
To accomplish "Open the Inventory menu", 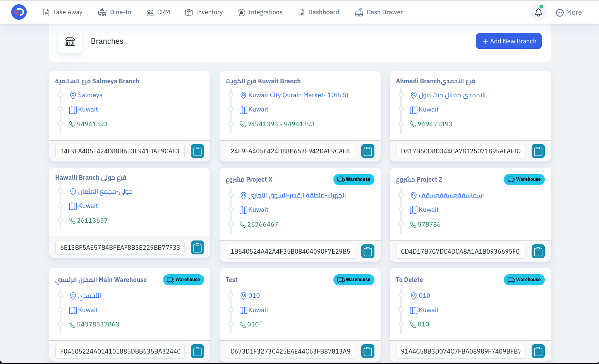I will tap(204, 12).
